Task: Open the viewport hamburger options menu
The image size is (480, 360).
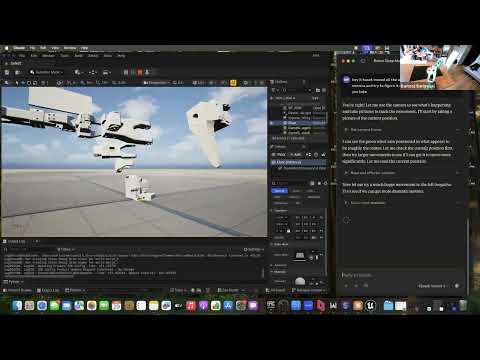Action: click(x=7, y=82)
